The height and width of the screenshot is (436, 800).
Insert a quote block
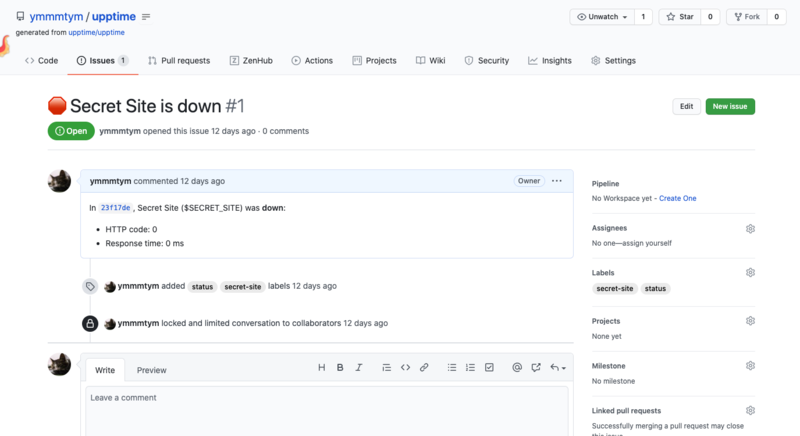click(386, 367)
